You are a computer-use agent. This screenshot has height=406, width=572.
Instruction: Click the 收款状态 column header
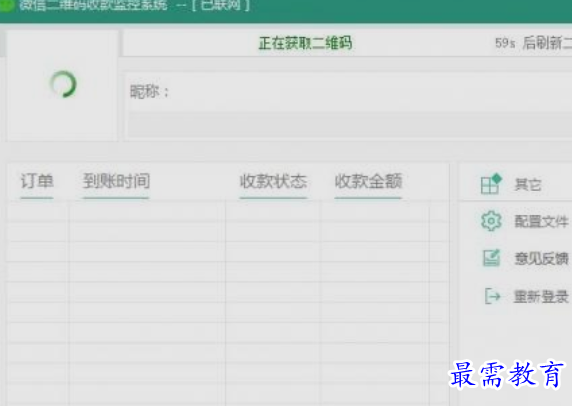[x=273, y=181]
